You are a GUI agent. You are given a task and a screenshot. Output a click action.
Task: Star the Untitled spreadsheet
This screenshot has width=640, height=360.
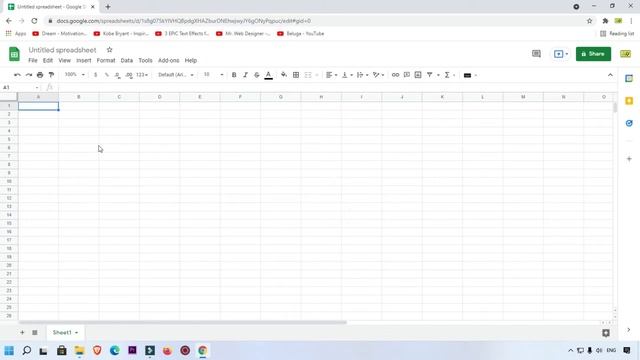click(109, 50)
